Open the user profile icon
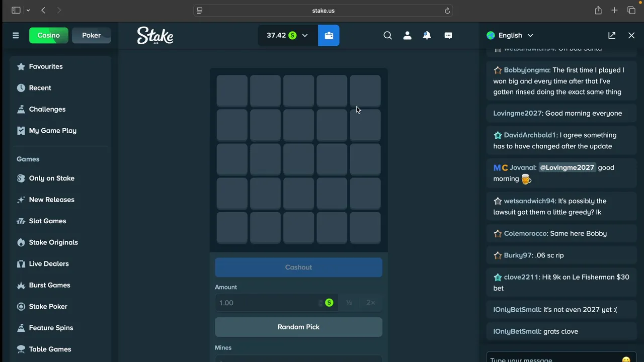The image size is (644, 362). (407, 35)
